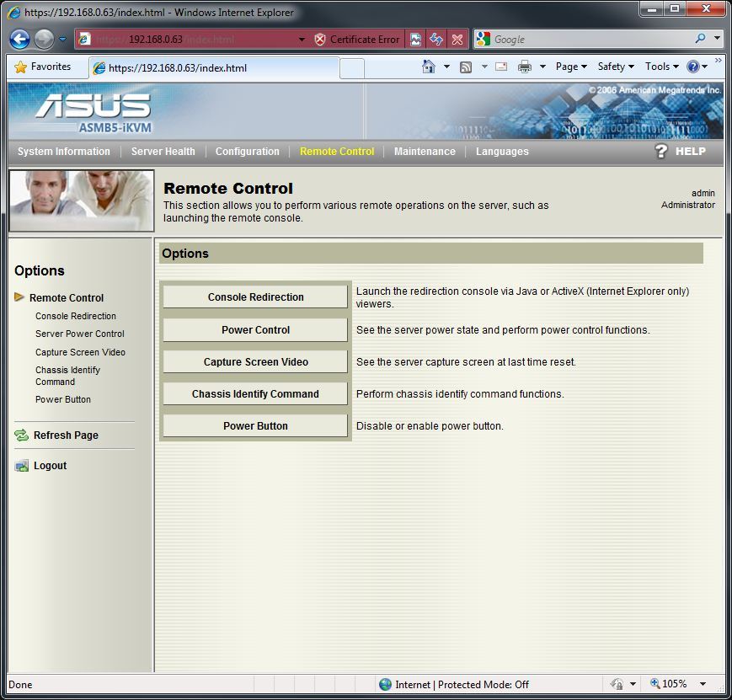Switch to the Server Health menu
732x700 pixels.
pos(163,152)
